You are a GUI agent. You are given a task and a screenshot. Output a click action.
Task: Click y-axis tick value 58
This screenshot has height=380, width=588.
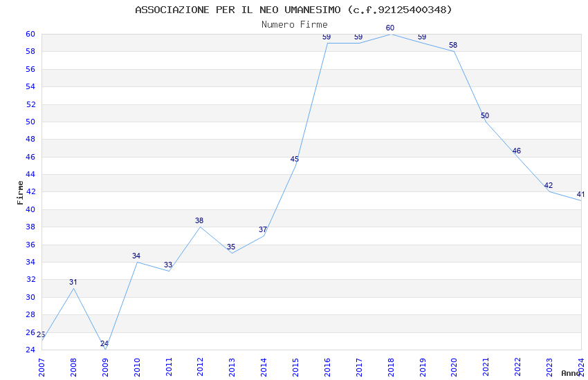[x=30, y=52]
